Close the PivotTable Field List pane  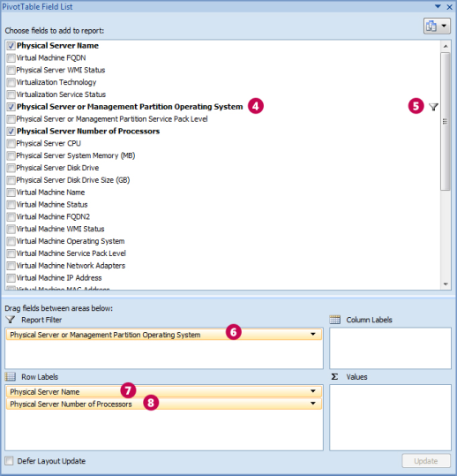click(449, 7)
